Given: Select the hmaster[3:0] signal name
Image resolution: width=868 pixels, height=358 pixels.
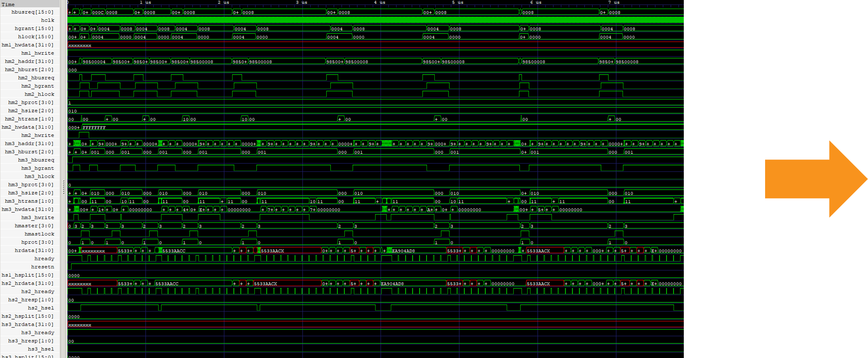Looking at the screenshot, I should coord(34,226).
